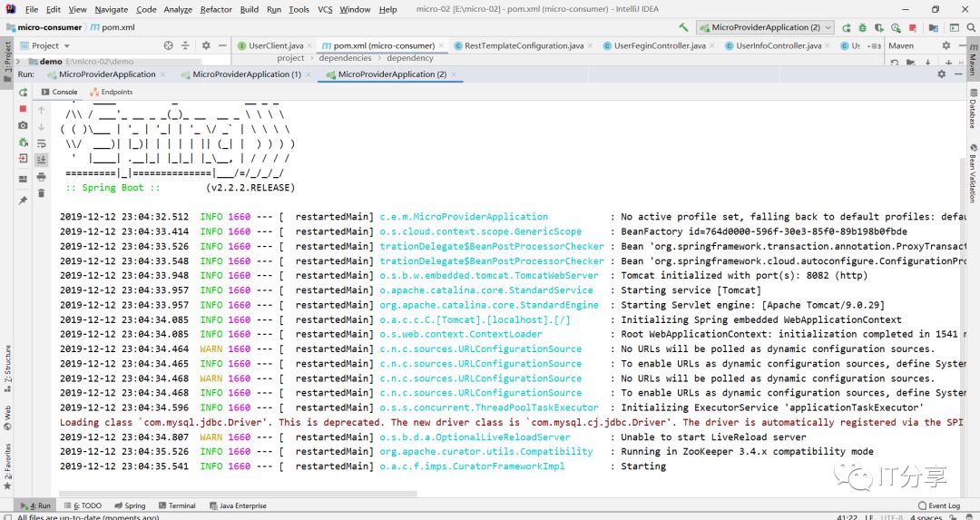Open the Maven panel settings gear

pyautogui.click(x=946, y=45)
